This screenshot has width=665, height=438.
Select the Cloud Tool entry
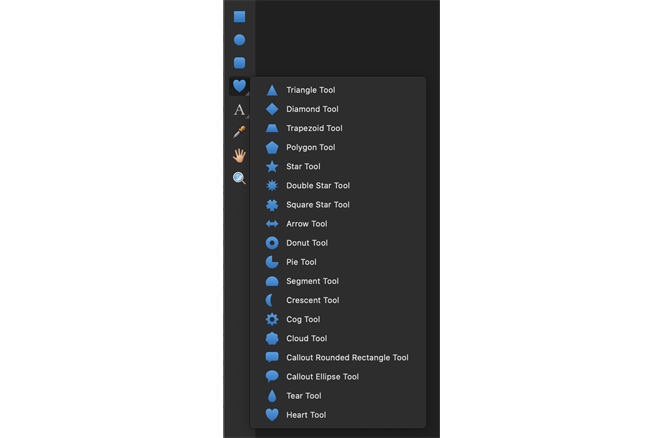(305, 338)
